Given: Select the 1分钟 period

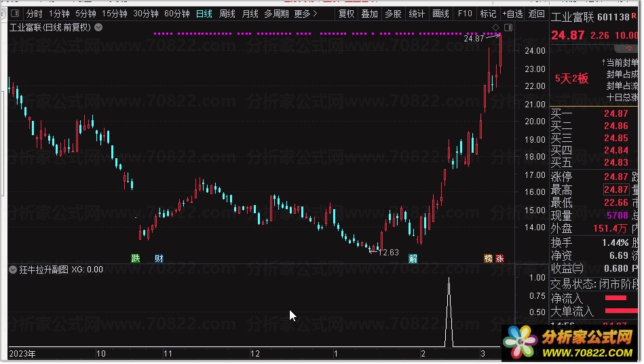Looking at the screenshot, I should 59,14.
